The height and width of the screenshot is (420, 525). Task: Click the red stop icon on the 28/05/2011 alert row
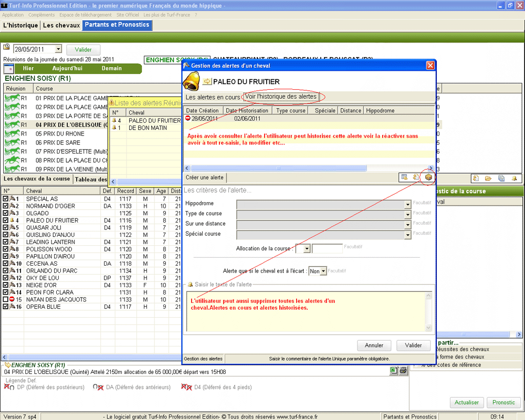click(188, 118)
